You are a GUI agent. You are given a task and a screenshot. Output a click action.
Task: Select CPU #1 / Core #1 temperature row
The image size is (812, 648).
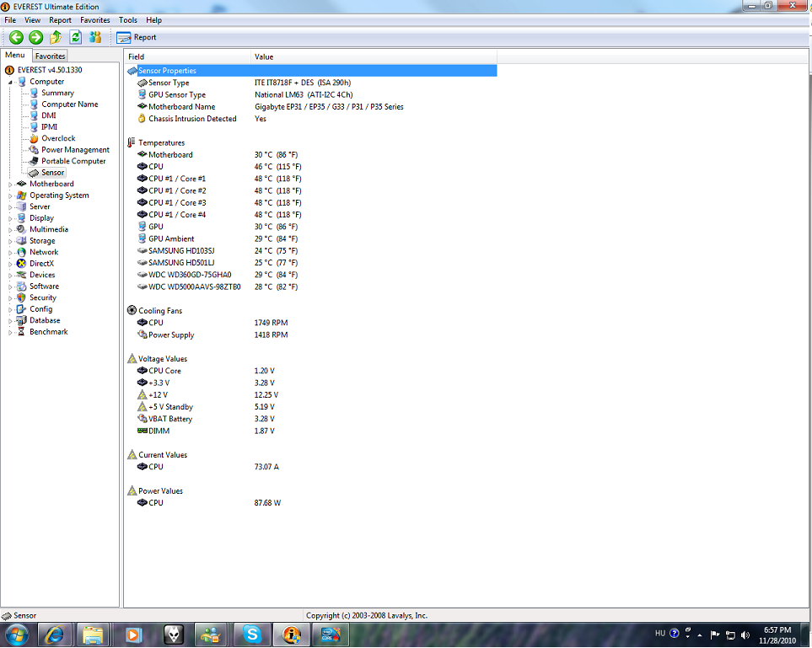(310, 179)
